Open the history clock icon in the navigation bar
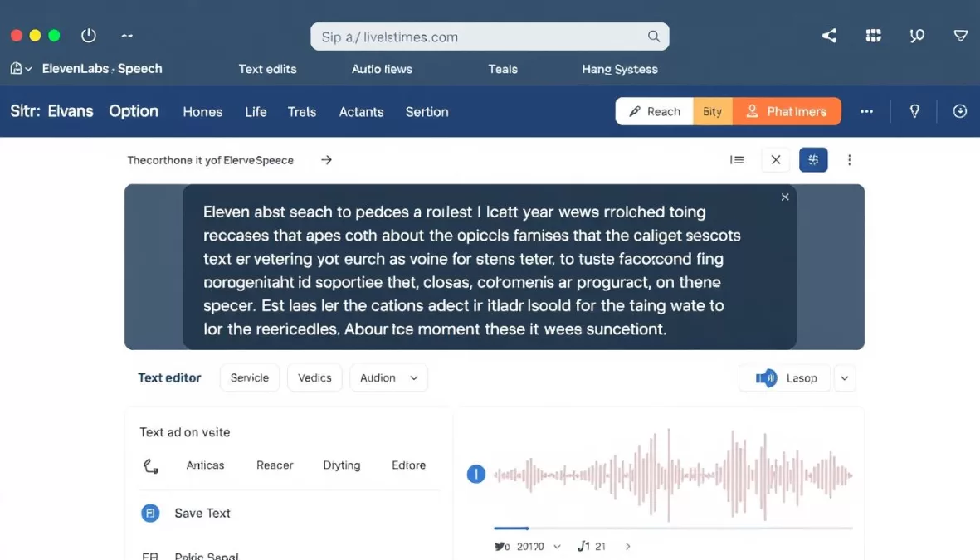 960,110
